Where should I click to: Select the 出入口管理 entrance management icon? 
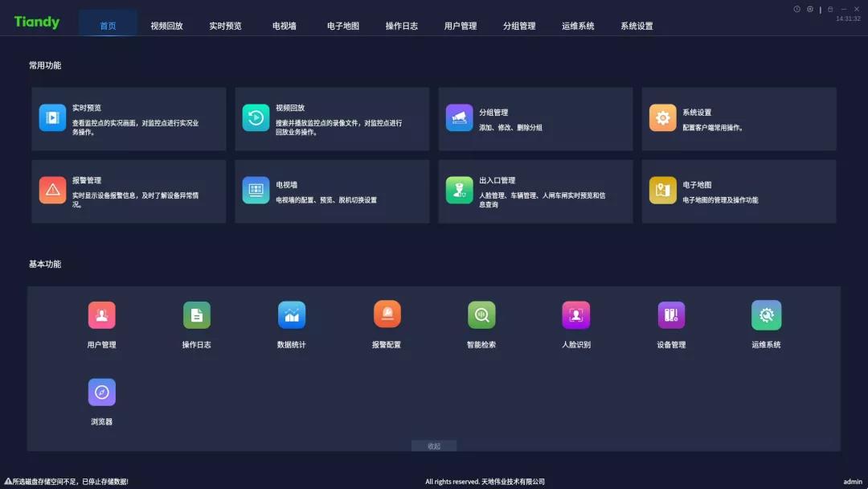click(x=459, y=191)
